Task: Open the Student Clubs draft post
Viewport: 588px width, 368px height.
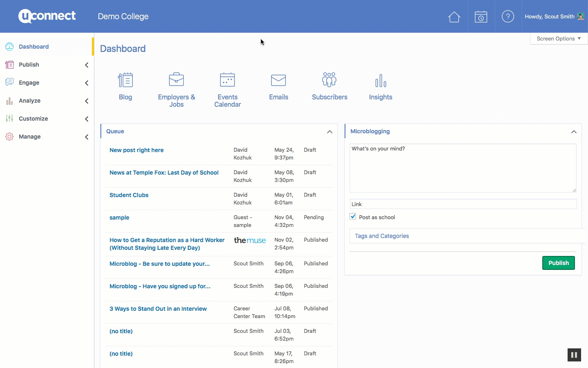Action: point(129,195)
